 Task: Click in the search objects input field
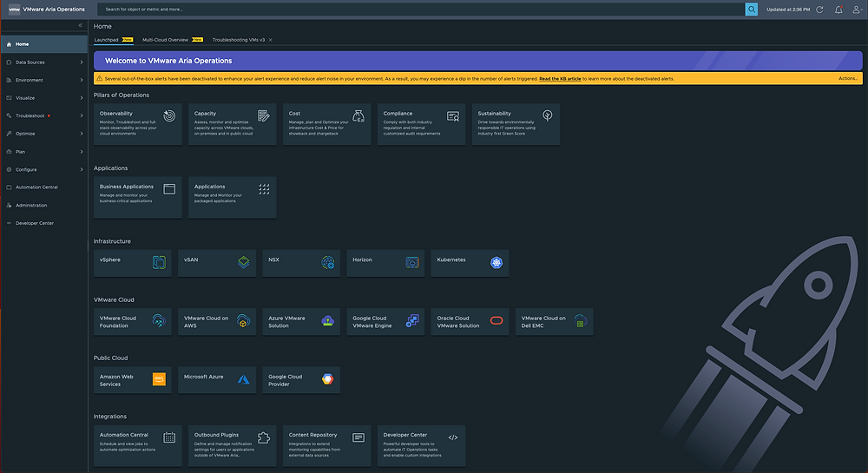(x=421, y=10)
